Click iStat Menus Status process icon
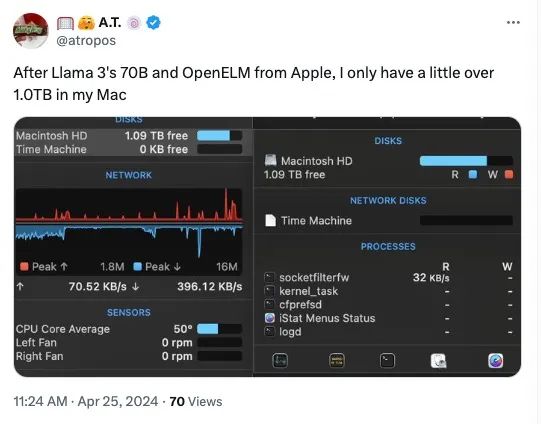Screen dimensions: 541x424 pos(270,318)
